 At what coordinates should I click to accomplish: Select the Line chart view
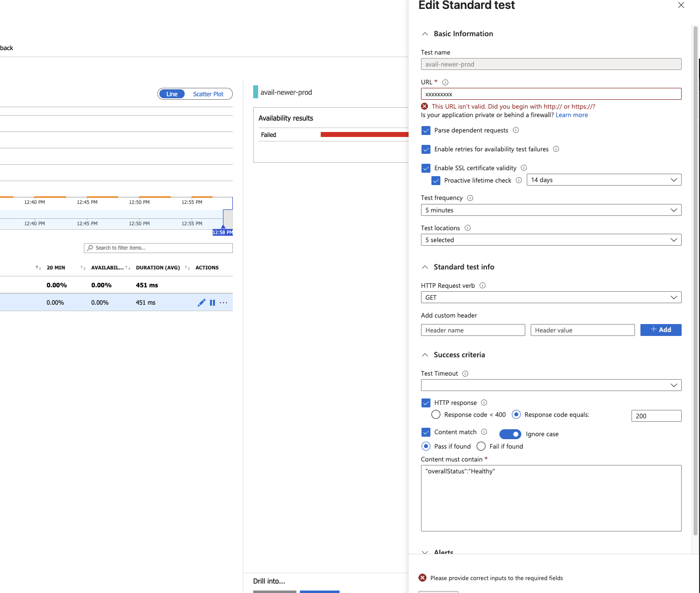[172, 94]
